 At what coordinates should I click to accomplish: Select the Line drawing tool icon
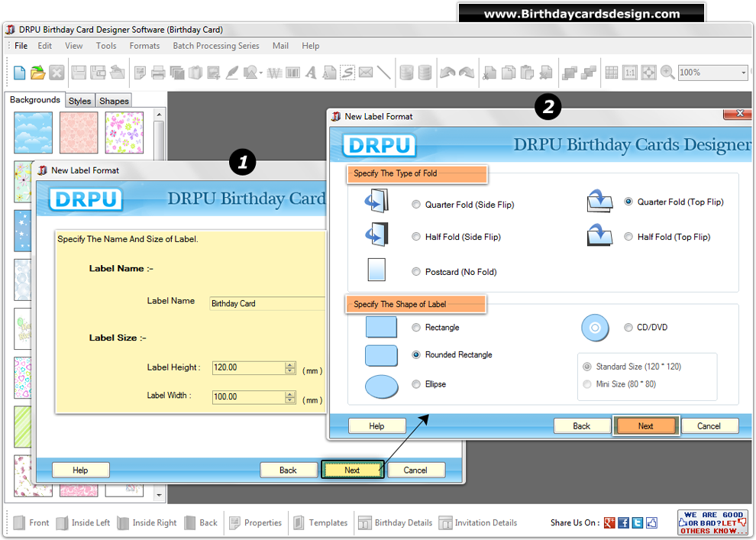pos(384,73)
